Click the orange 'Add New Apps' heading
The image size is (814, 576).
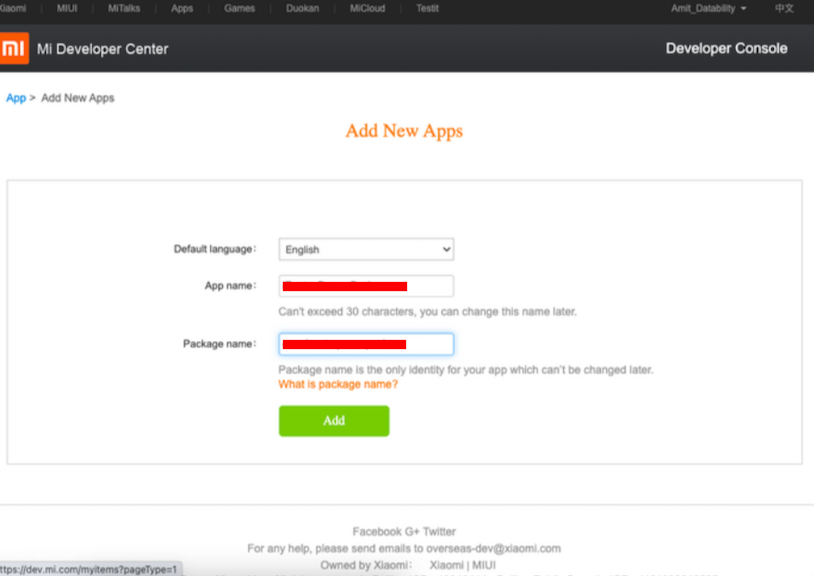404,131
